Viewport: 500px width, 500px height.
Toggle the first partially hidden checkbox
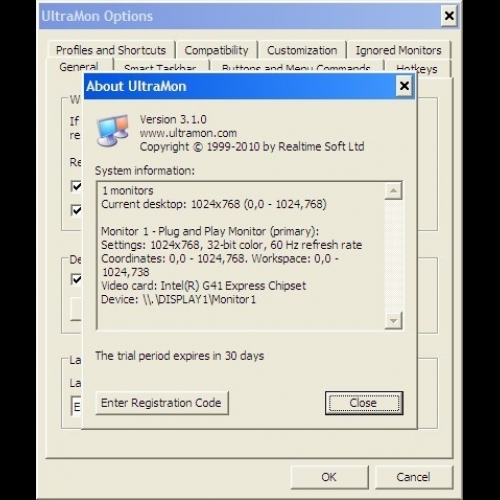point(76,186)
